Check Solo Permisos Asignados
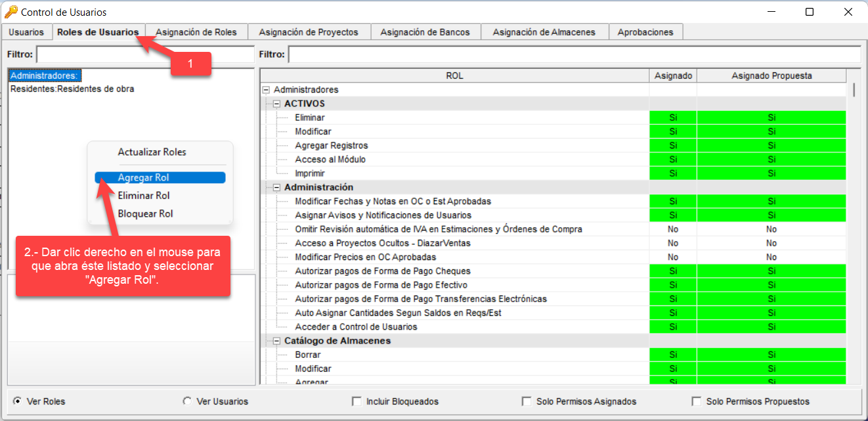 527,401
